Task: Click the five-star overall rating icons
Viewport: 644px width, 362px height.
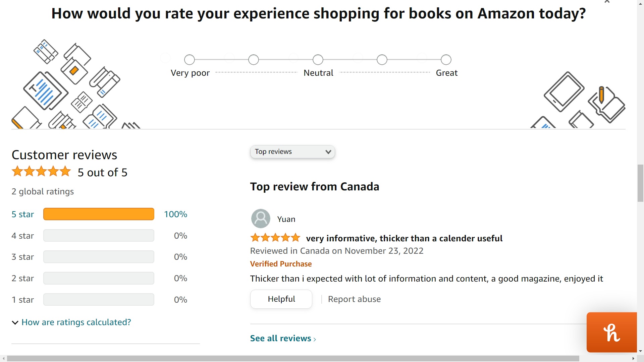Action: (x=41, y=172)
